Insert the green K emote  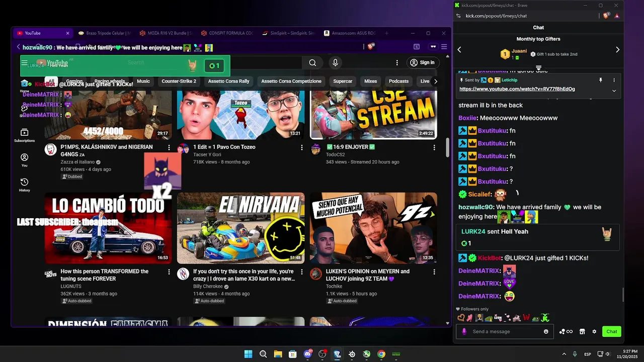click(x=545, y=318)
